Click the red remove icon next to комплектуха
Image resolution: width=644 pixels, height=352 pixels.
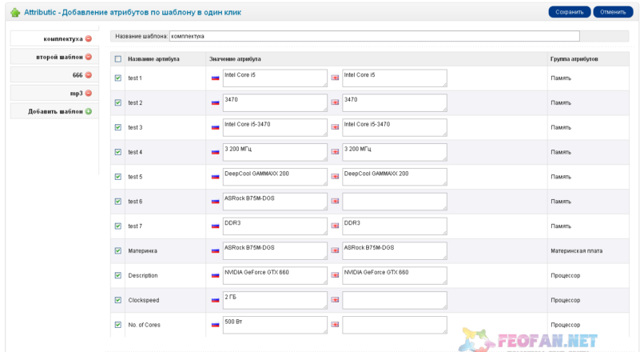[x=89, y=39]
